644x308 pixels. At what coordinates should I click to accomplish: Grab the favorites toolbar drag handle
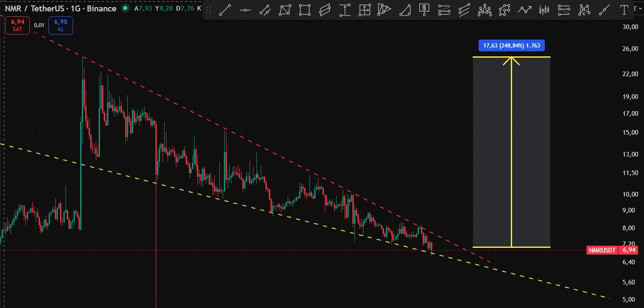(209, 10)
